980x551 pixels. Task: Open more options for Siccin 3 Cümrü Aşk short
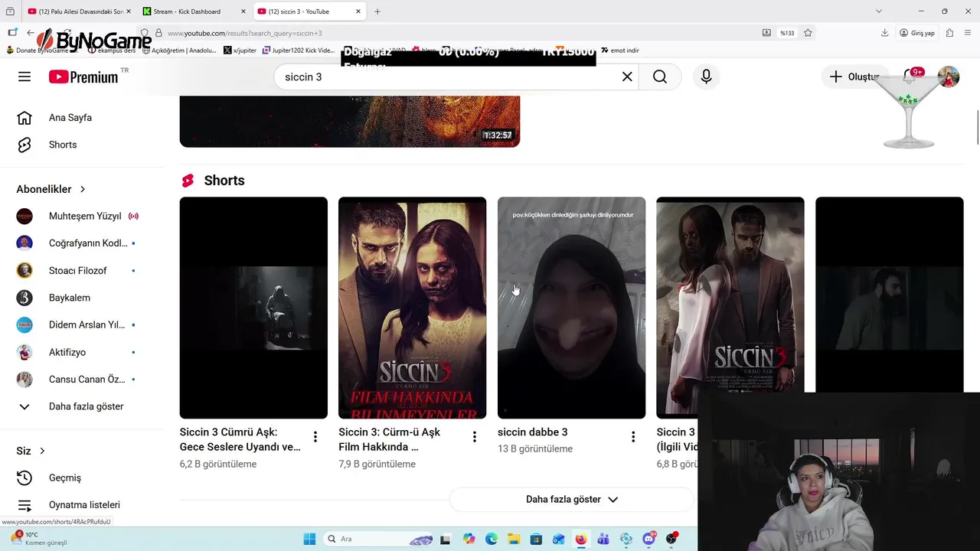tap(315, 437)
